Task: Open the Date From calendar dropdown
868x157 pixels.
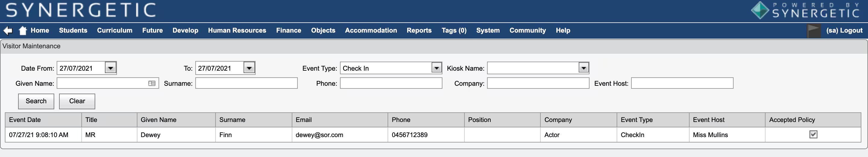Action: click(111, 68)
